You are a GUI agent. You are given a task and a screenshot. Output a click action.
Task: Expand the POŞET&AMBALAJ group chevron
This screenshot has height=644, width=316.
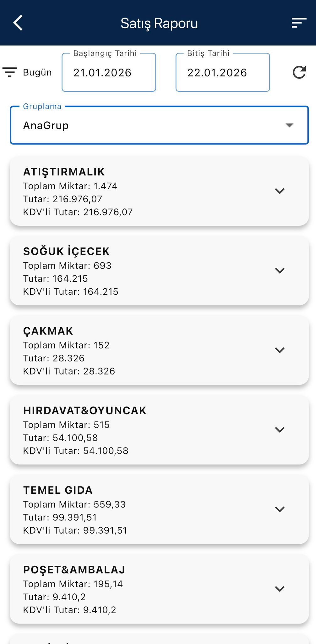[x=280, y=589]
